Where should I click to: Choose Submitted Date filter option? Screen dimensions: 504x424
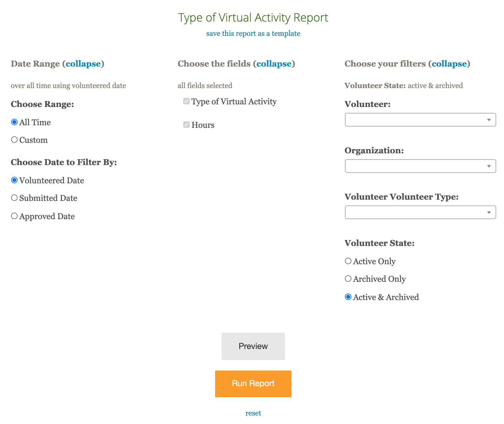(x=14, y=198)
